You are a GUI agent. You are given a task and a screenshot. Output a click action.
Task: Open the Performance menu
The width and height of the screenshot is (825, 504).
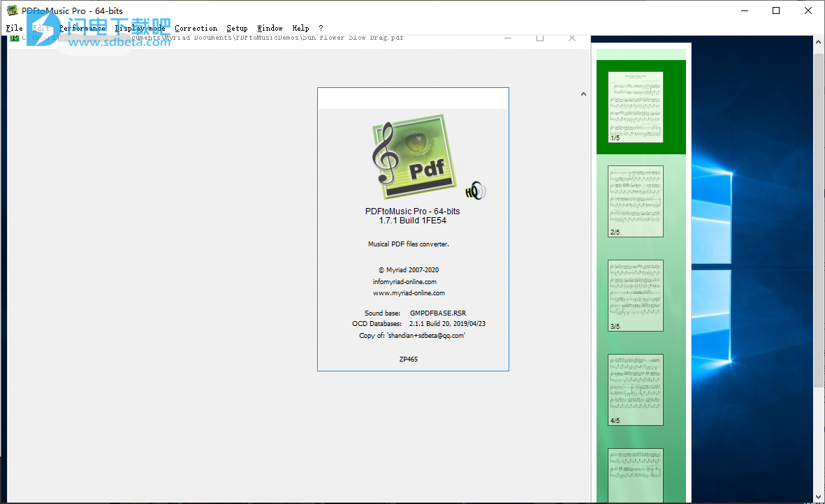point(82,29)
